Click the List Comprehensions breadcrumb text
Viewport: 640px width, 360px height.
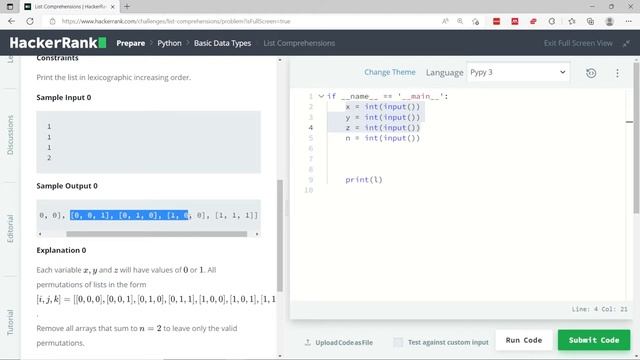click(x=299, y=43)
